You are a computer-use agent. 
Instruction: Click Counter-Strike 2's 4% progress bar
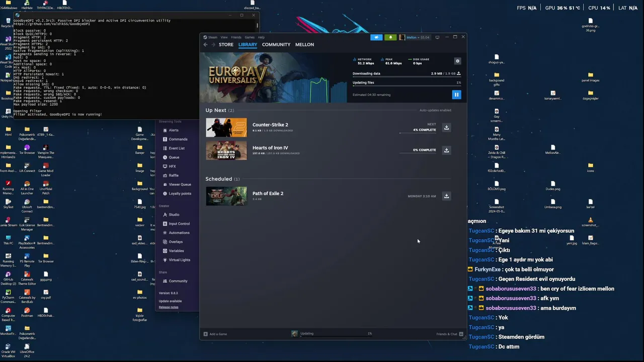click(x=418, y=133)
